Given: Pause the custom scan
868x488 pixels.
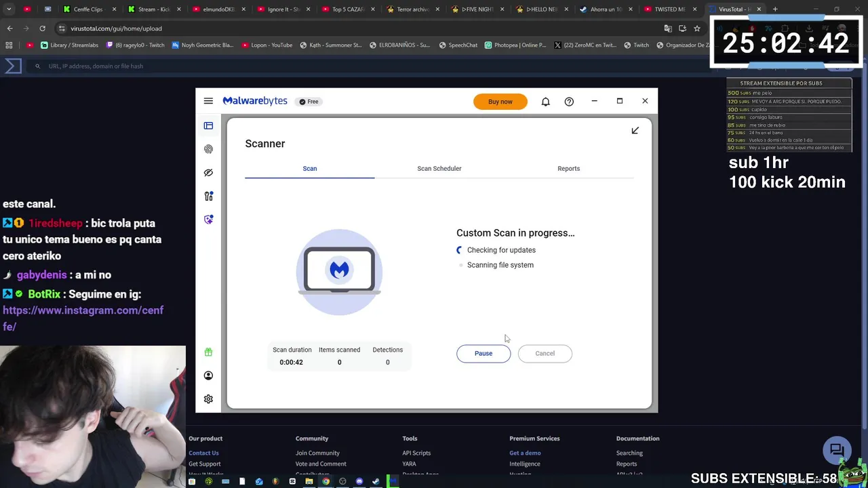Looking at the screenshot, I should [x=484, y=353].
